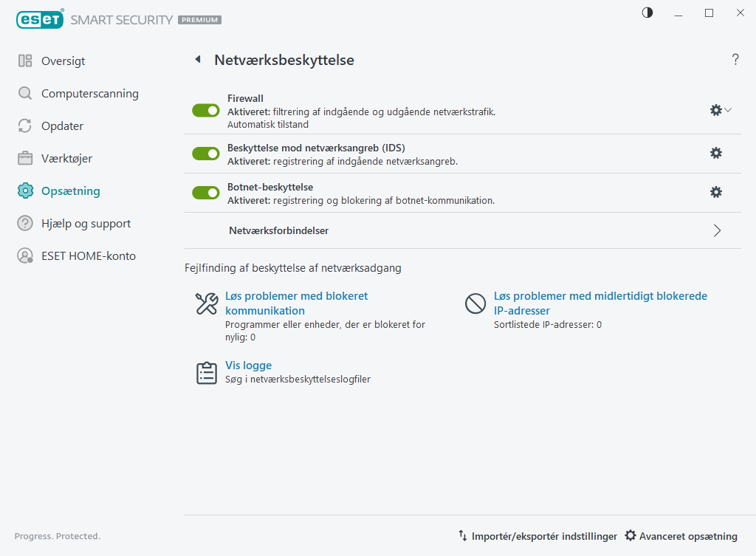Open Botnet-beskyttelse gear settings
This screenshot has width=756, height=556.
coord(715,192)
